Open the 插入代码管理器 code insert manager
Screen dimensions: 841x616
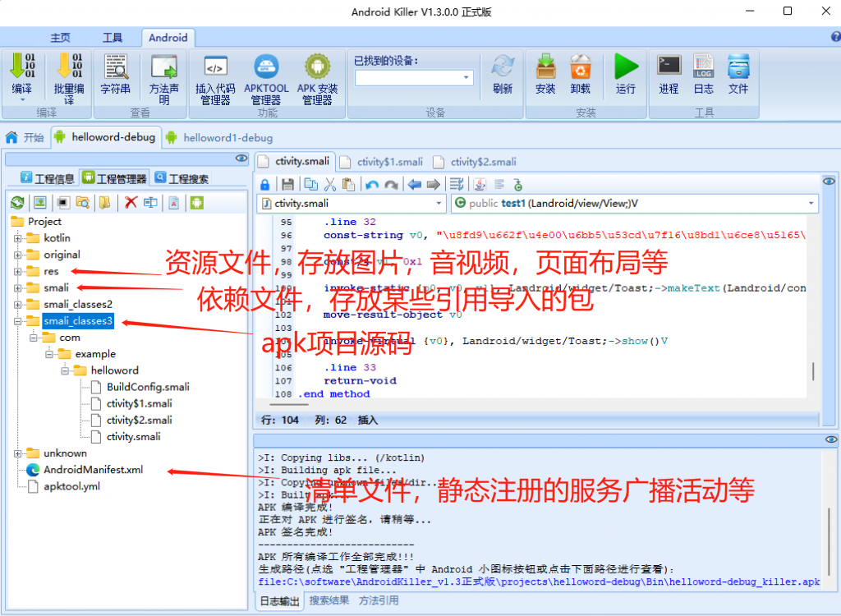[215, 74]
